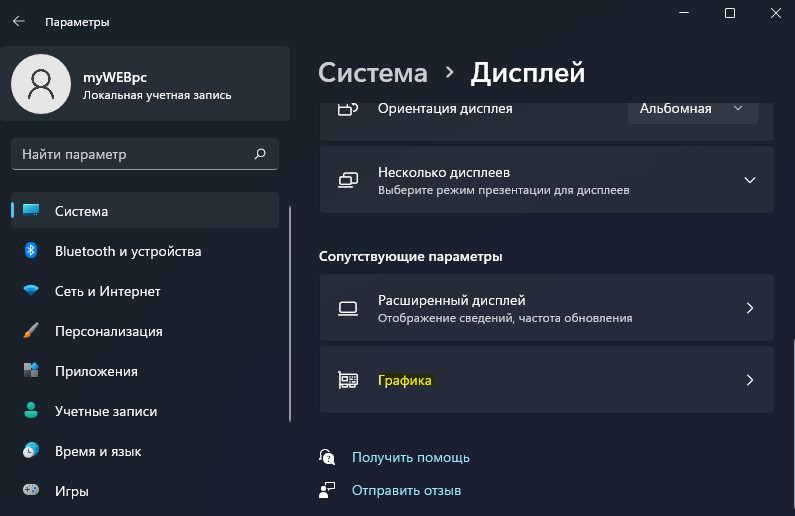
Task: Open Графика via its right chevron
Action: point(750,380)
